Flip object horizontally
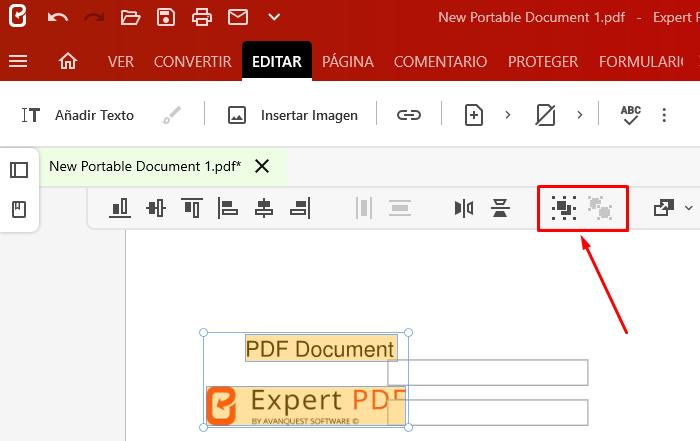 click(x=464, y=208)
